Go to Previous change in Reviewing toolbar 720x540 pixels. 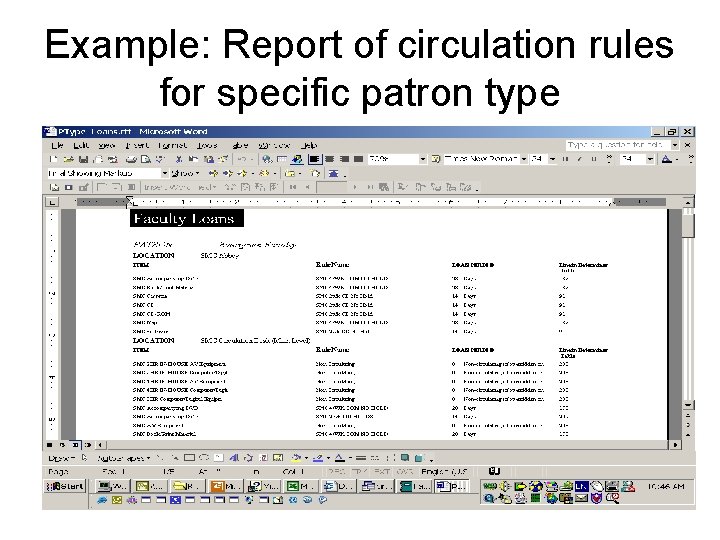(x=213, y=174)
